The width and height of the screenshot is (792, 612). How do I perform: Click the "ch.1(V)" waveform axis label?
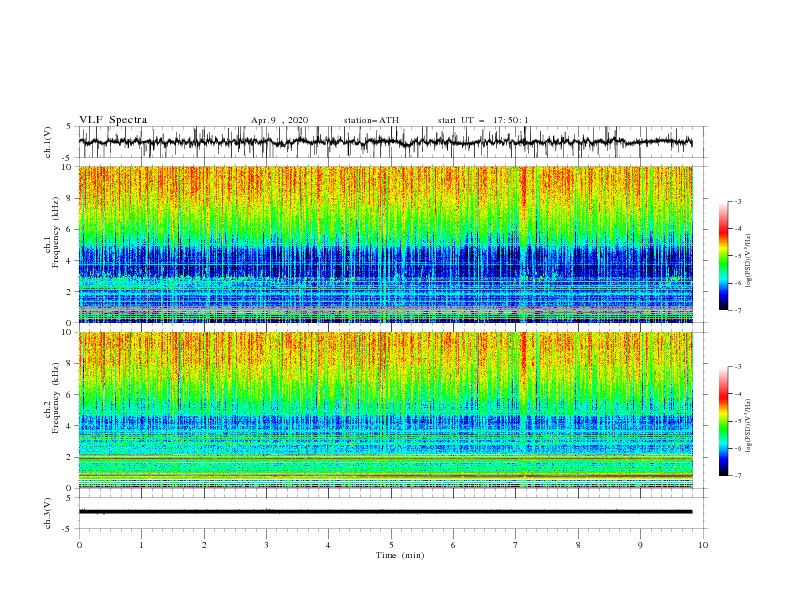click(x=48, y=142)
